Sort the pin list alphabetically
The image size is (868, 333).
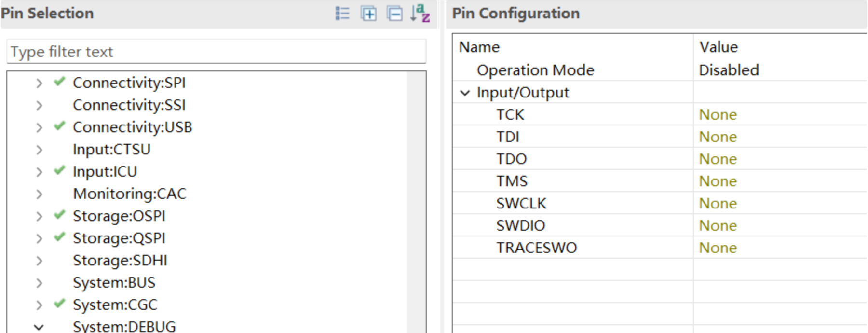click(420, 13)
